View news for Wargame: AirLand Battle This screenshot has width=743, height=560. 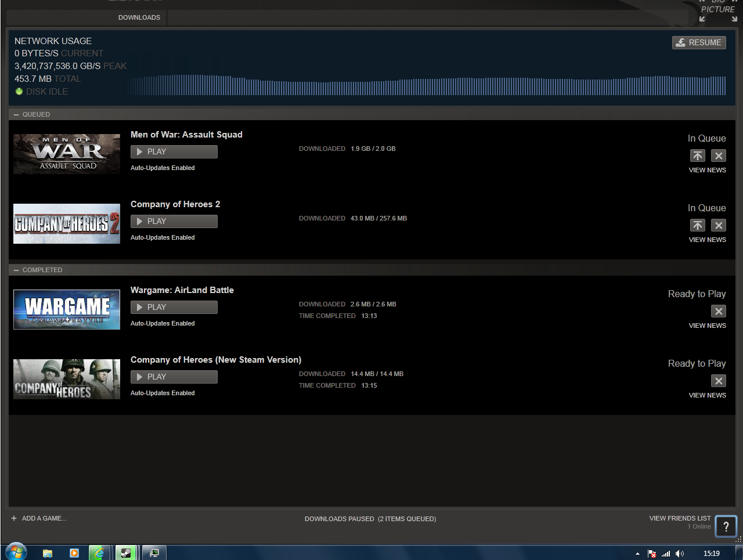707,326
